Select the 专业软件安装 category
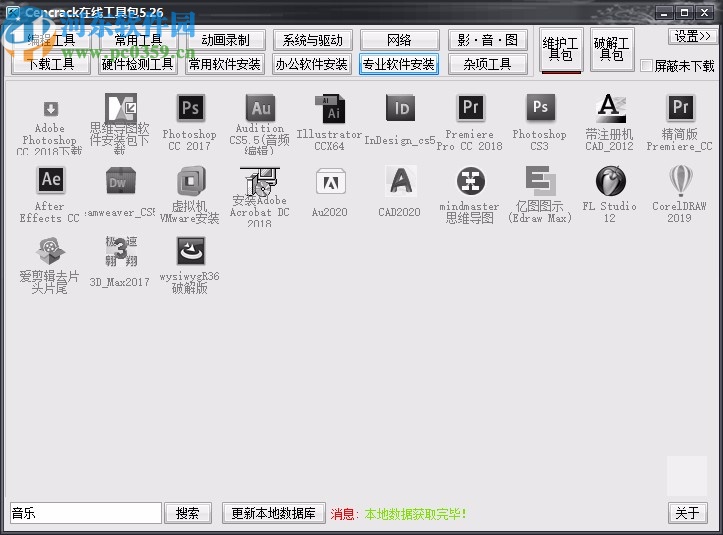The height and width of the screenshot is (535, 723). (x=399, y=64)
